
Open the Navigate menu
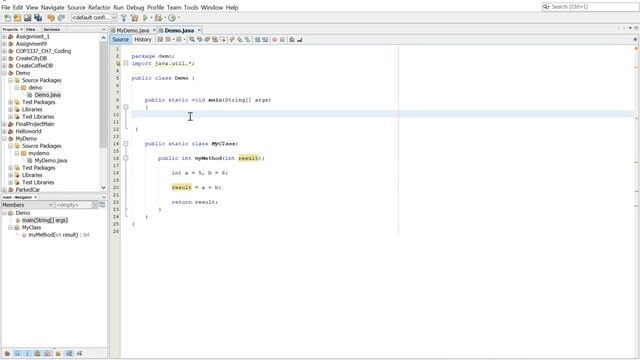tap(52, 7)
